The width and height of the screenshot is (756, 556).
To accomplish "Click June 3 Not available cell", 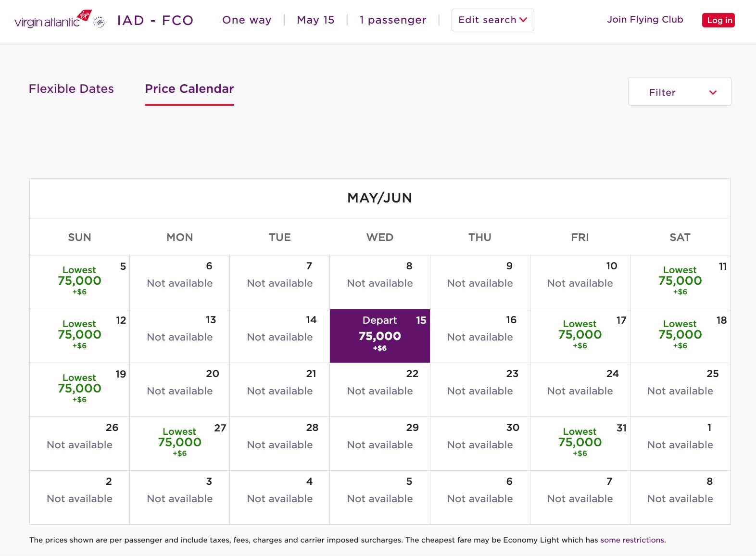I will tap(180, 498).
